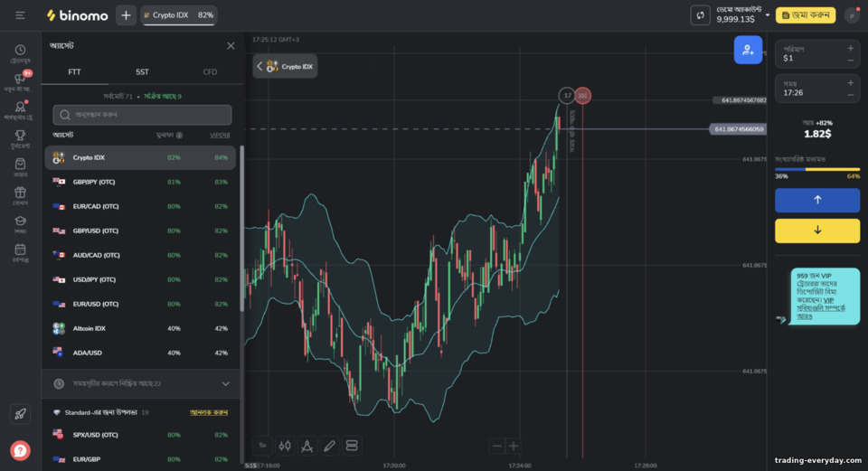Open the chart layout split icon
Viewport: 868px width, 471px height.
click(352, 446)
